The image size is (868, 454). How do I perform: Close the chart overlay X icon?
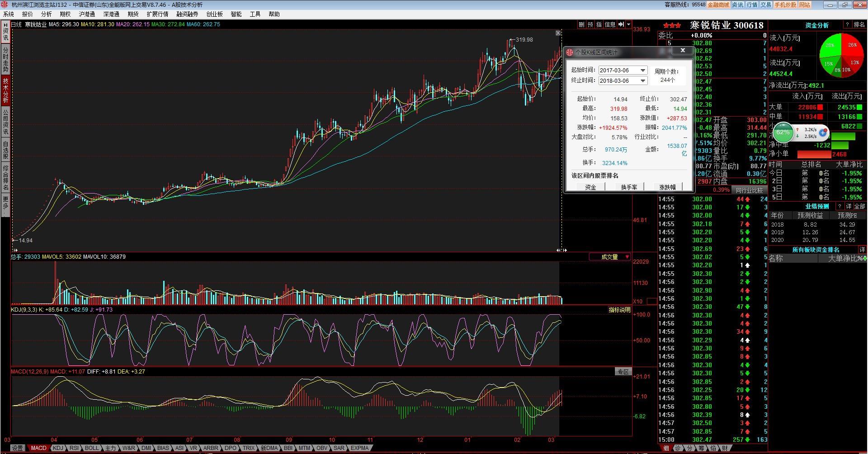558,33
